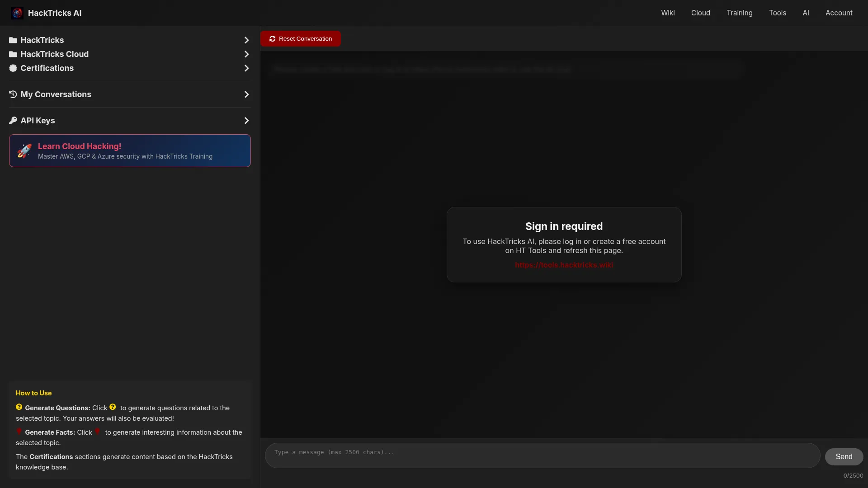Click the rocket icon in the training banner
The image size is (868, 488).
24,151
